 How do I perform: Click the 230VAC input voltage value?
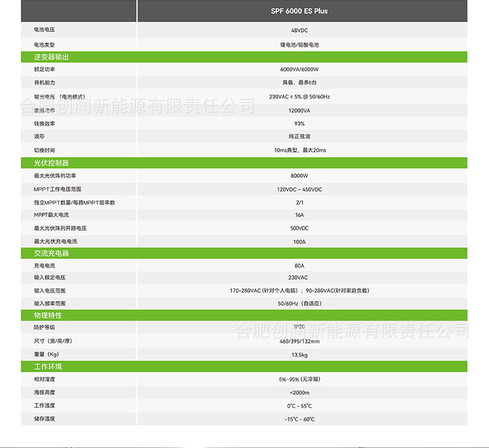point(298,278)
